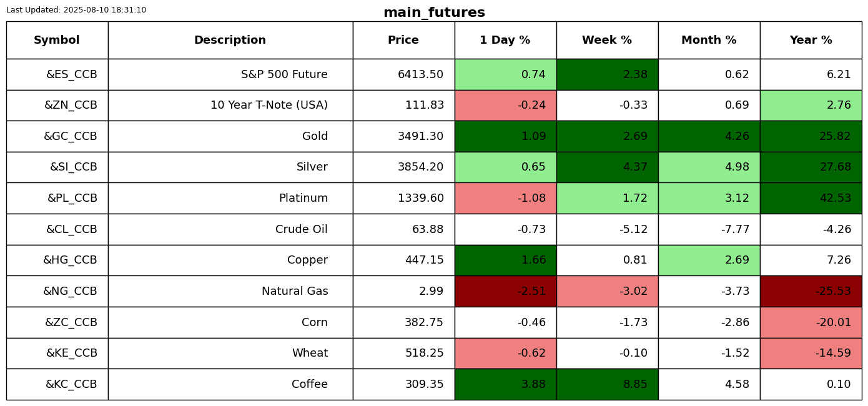Select the 1 Day % header
Image resolution: width=868 pixels, height=406 pixels.
click(x=505, y=40)
